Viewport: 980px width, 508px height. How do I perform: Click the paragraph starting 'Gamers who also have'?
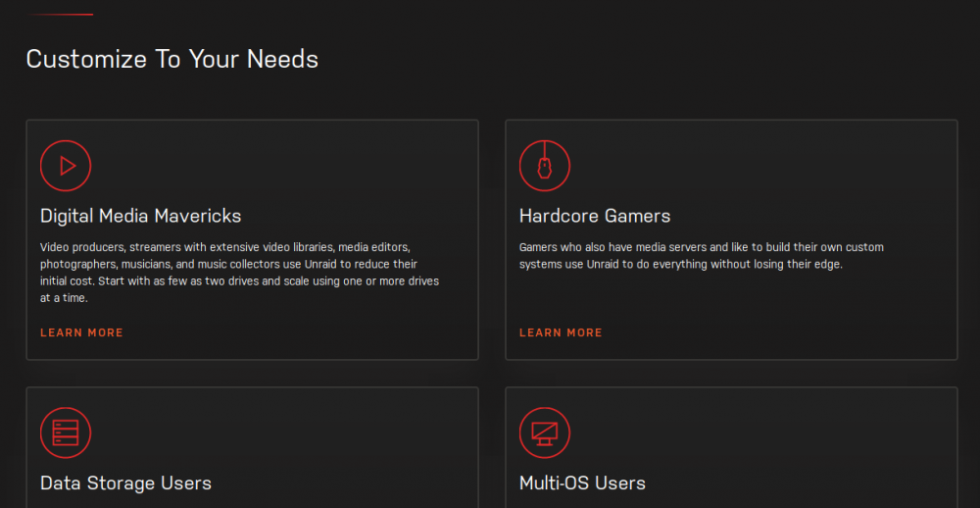click(702, 256)
